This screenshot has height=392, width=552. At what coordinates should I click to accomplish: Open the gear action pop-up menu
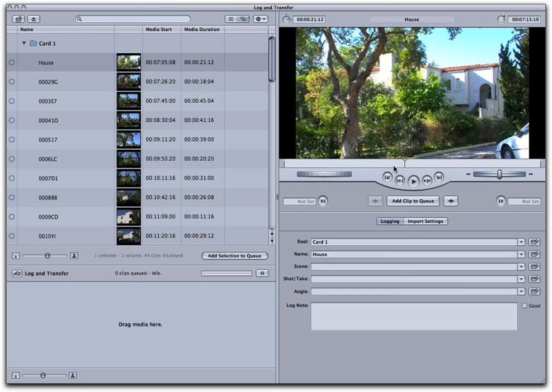(261, 19)
